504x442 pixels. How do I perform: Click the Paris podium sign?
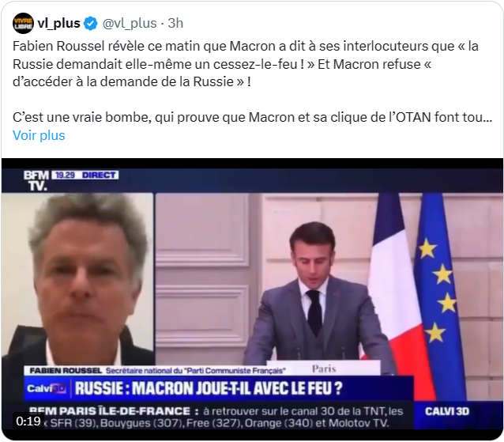(x=324, y=368)
